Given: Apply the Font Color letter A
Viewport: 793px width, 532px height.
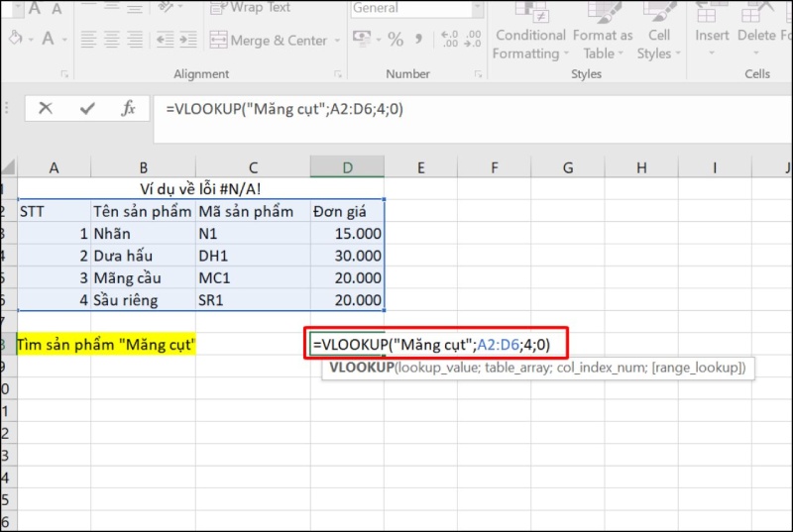Looking at the screenshot, I should coord(48,39).
